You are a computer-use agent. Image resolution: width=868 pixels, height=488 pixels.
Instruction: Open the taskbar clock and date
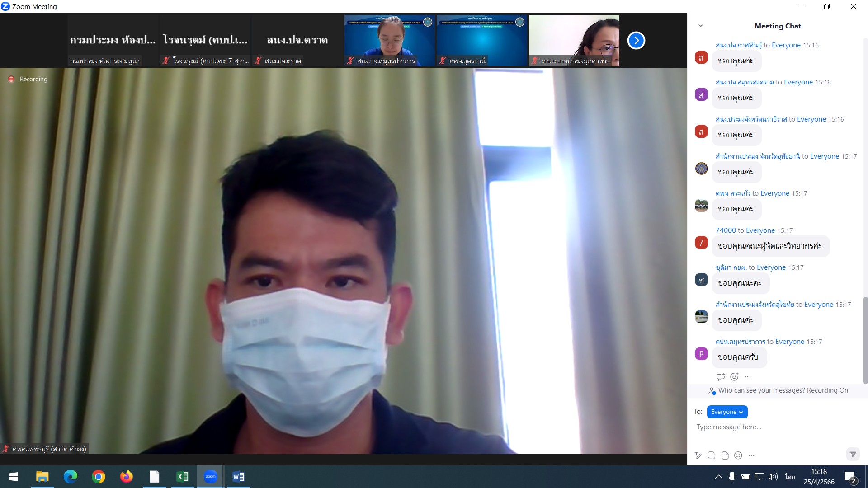[x=819, y=477]
